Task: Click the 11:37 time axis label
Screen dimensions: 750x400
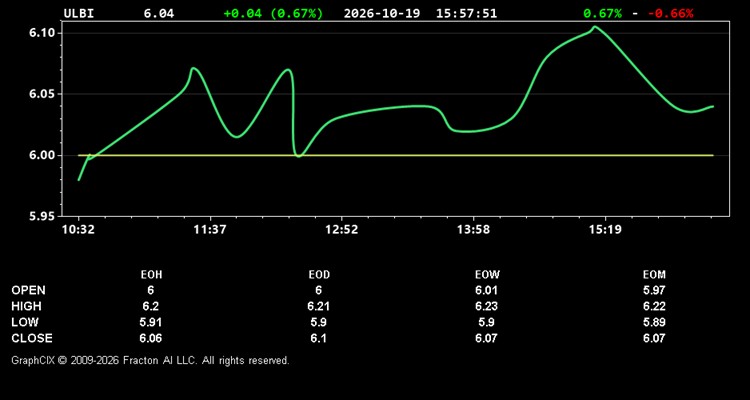Action: coord(210,230)
